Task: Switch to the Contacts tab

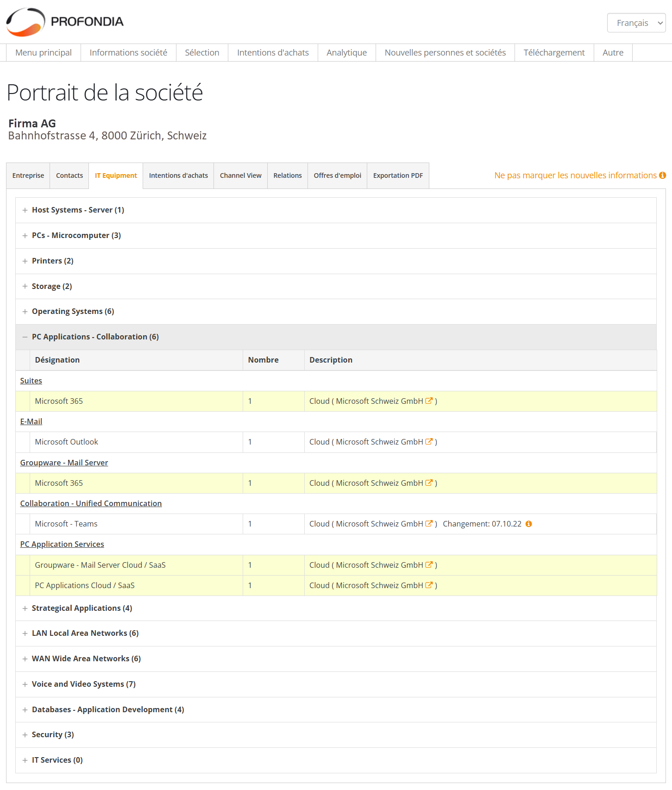Action: tap(69, 176)
